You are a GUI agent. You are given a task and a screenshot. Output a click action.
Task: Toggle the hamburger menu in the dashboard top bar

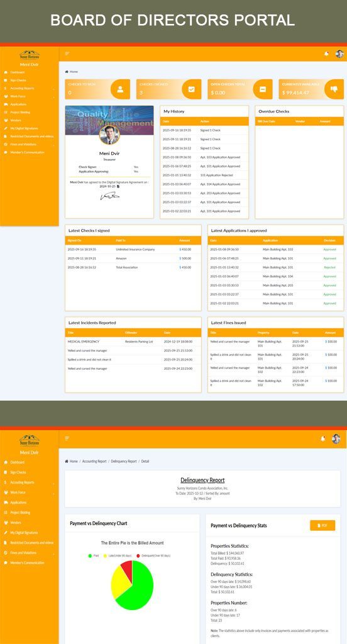(x=67, y=54)
